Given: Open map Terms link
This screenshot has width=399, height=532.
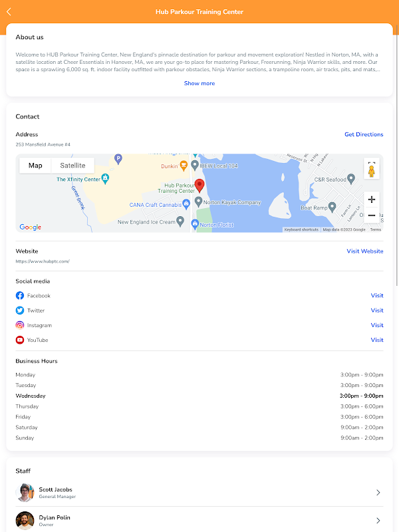Looking at the screenshot, I should coord(376,229).
